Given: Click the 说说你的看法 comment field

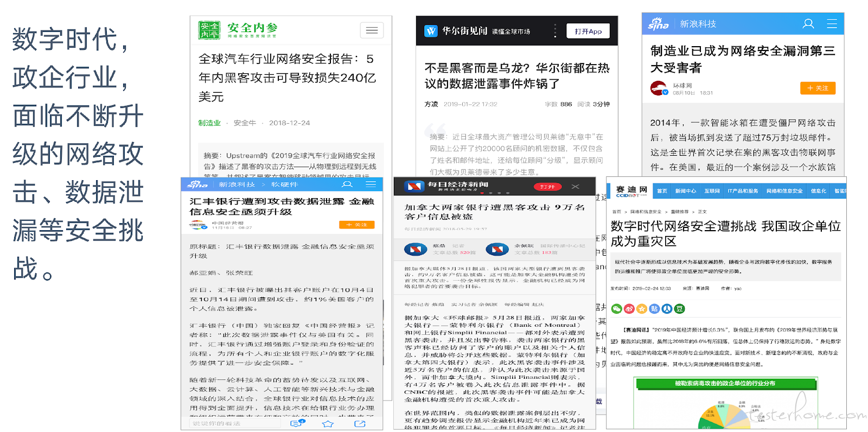Looking at the screenshot, I should pos(235,423).
